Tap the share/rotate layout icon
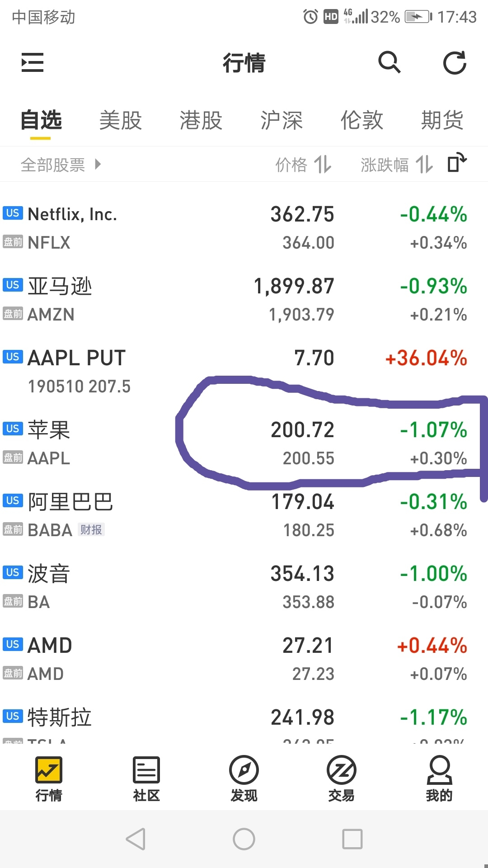Image resolution: width=488 pixels, height=868 pixels. point(457,163)
